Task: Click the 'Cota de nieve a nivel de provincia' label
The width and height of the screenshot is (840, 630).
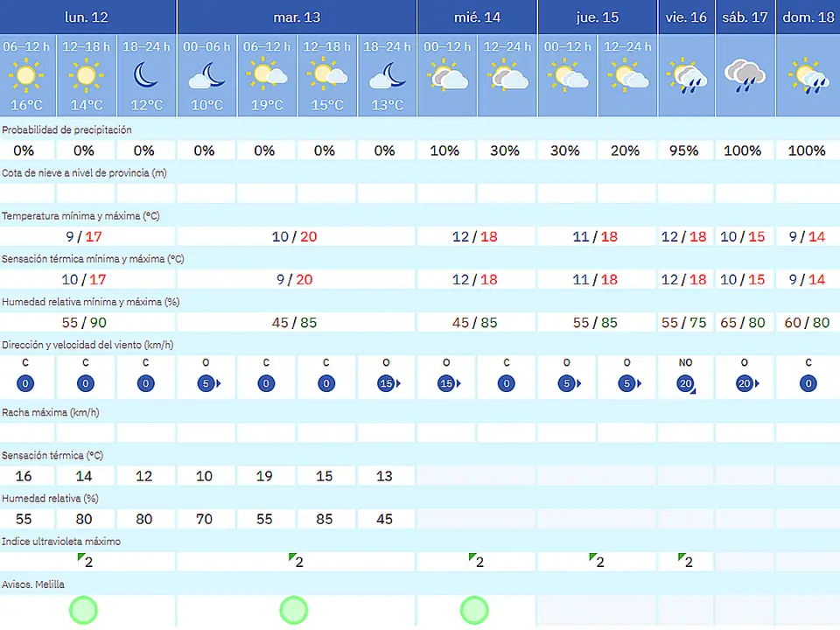Action: coord(84,173)
